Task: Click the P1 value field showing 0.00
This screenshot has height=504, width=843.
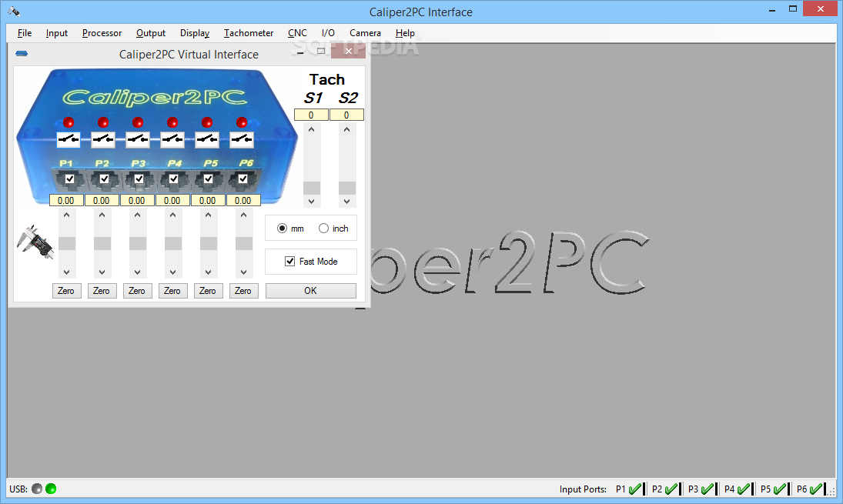Action: (66, 200)
